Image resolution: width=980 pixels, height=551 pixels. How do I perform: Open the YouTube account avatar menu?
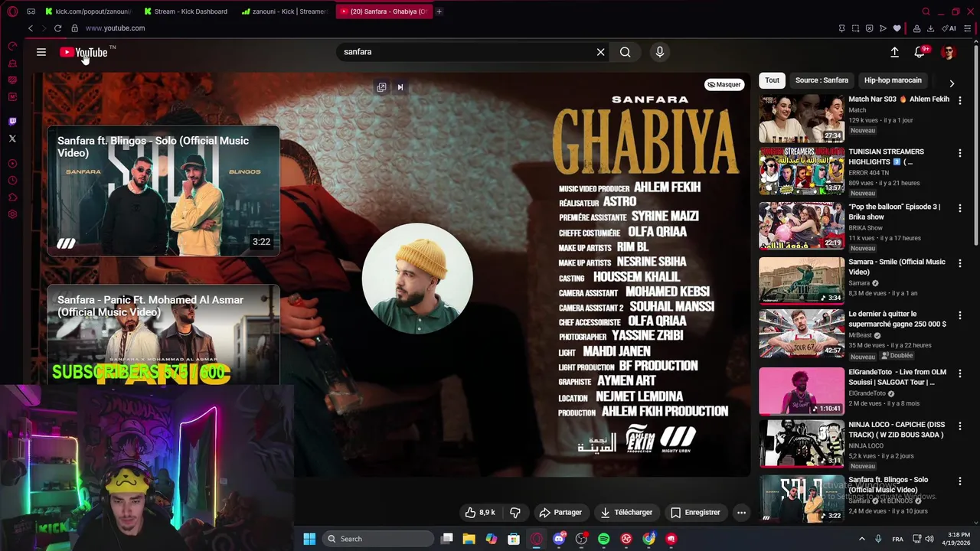(949, 52)
